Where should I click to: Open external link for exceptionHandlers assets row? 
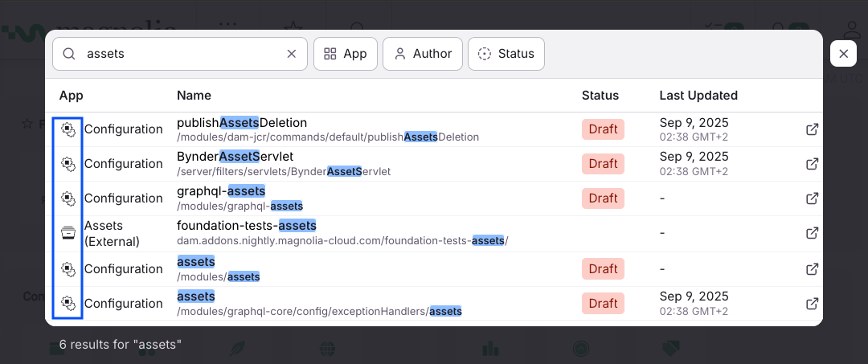click(812, 304)
